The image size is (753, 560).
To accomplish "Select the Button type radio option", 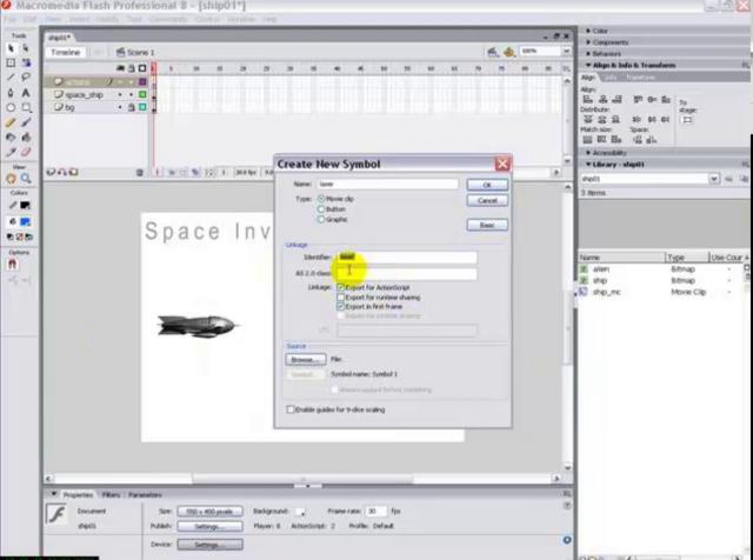I will [321, 209].
